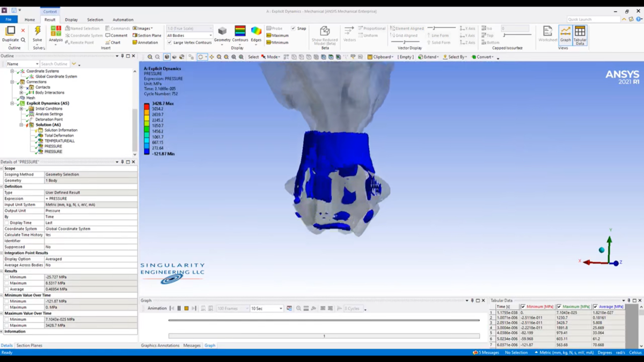Open the Graphics Annotations tab
Image resolution: width=644 pixels, height=362 pixels.
pos(160,345)
